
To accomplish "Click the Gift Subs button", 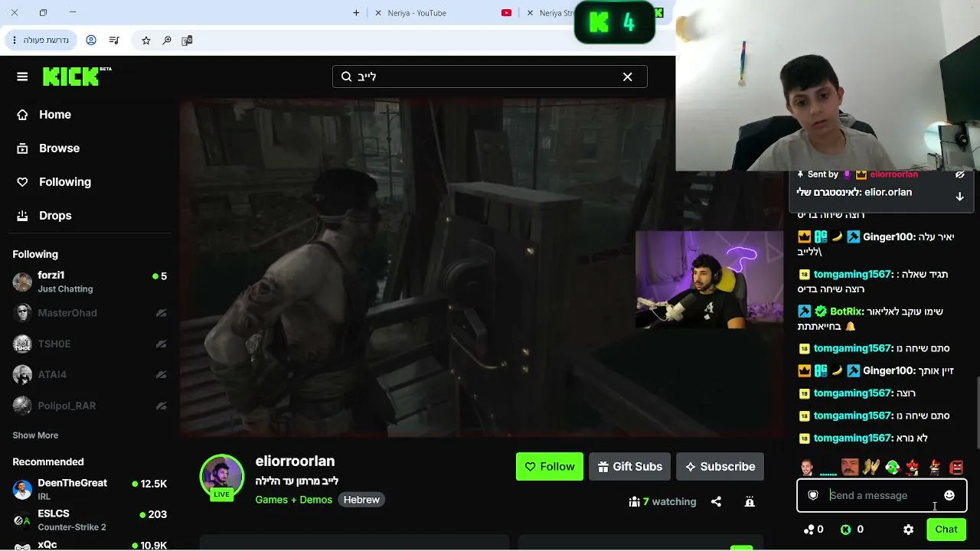I will tap(630, 467).
